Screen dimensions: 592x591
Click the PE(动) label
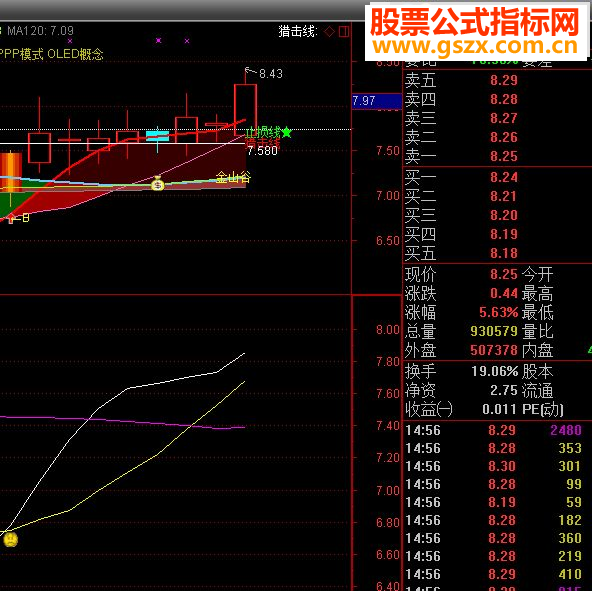click(x=543, y=409)
